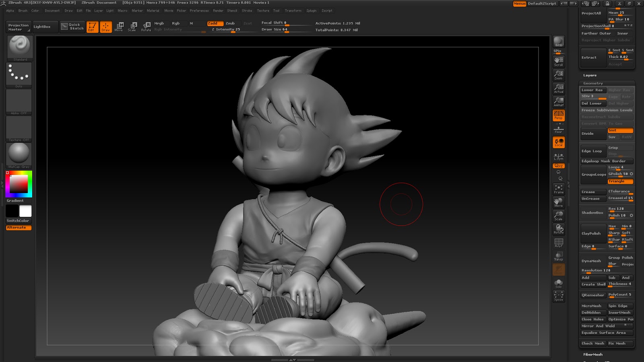This screenshot has width=644, height=362.
Task: Select the white main color swatch
Action: tap(25, 211)
